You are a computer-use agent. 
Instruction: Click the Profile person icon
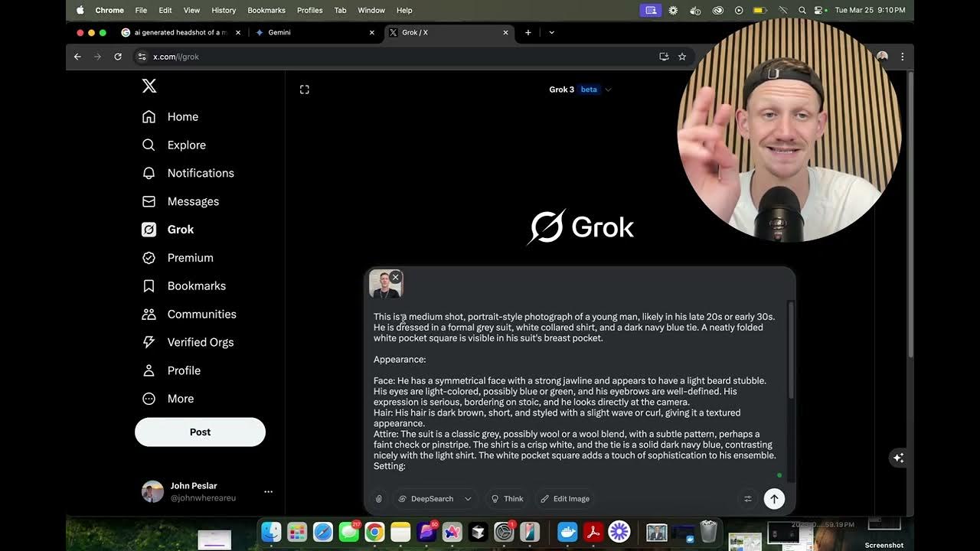(149, 370)
